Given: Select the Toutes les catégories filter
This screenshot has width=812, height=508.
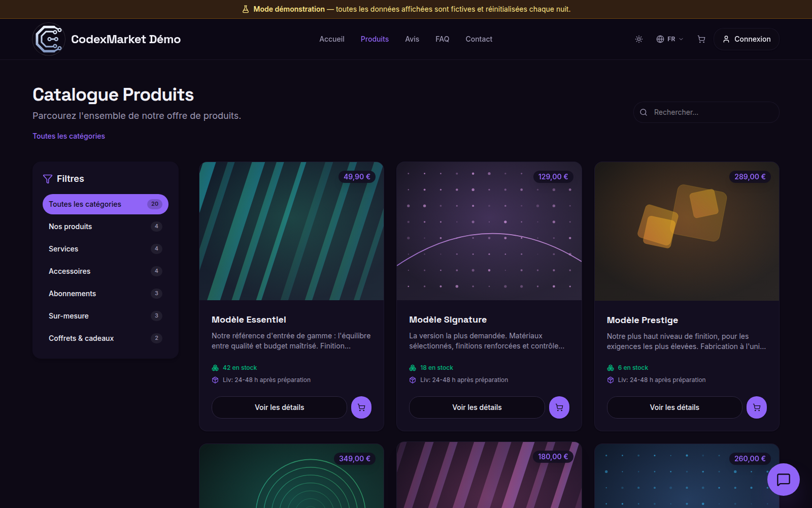Looking at the screenshot, I should (x=106, y=204).
